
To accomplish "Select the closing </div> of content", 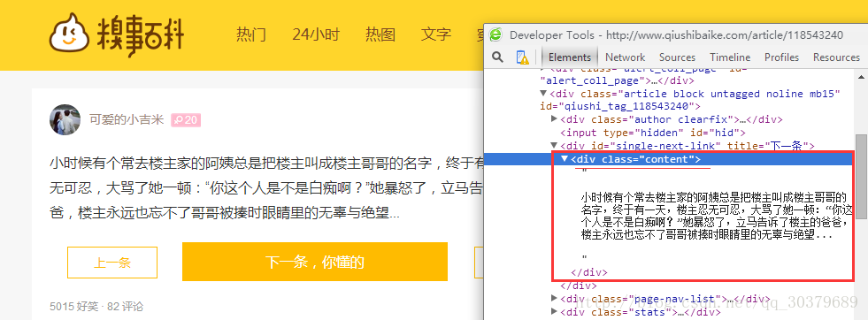I will click(589, 272).
